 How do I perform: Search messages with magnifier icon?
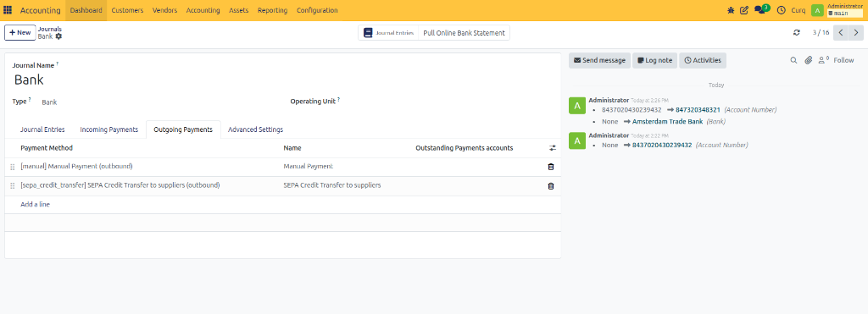pyautogui.click(x=793, y=60)
